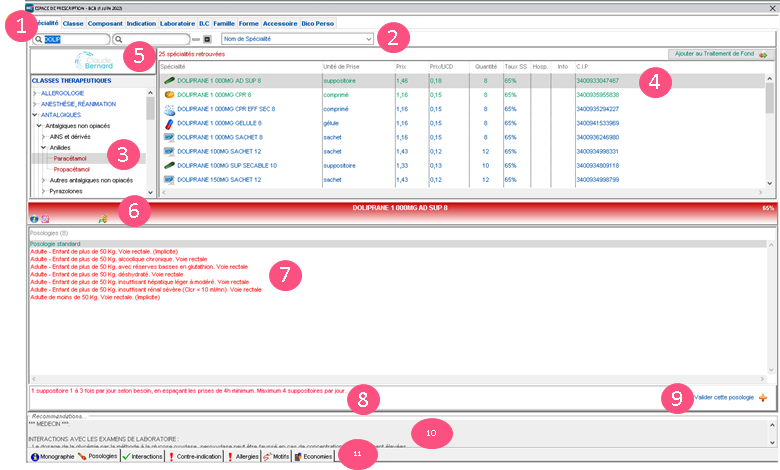Switch to the Laboratoire tab
Screen dimensions: 780x470
pyautogui.click(x=175, y=22)
